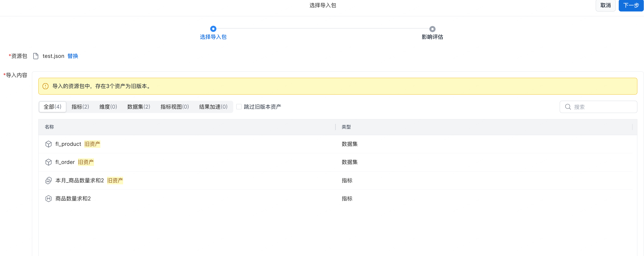Click the 本月_商品数量求和2 metric icon
The height and width of the screenshot is (256, 644).
(x=48, y=181)
